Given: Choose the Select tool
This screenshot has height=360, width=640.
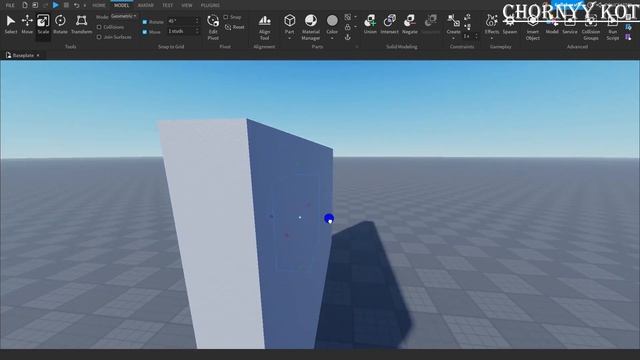Looking at the screenshot, I should point(11,24).
